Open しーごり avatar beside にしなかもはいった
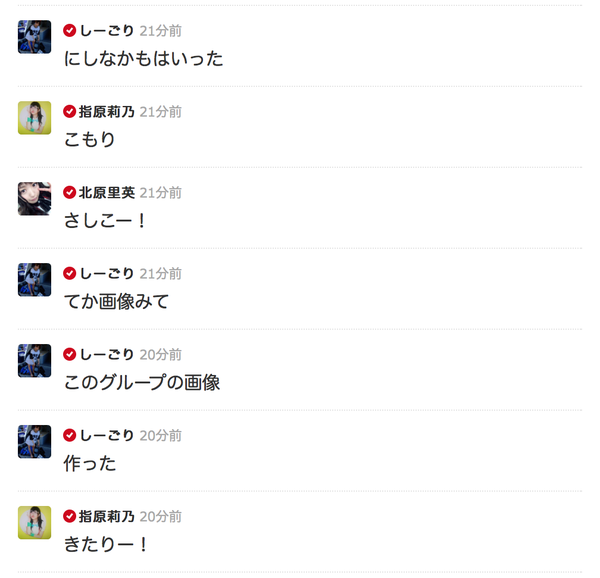The image size is (600, 578). point(34,37)
